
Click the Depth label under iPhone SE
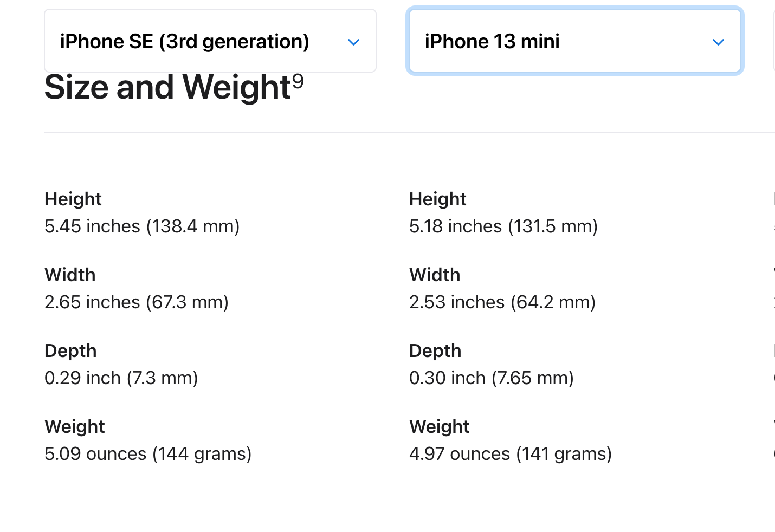pyautogui.click(x=70, y=351)
